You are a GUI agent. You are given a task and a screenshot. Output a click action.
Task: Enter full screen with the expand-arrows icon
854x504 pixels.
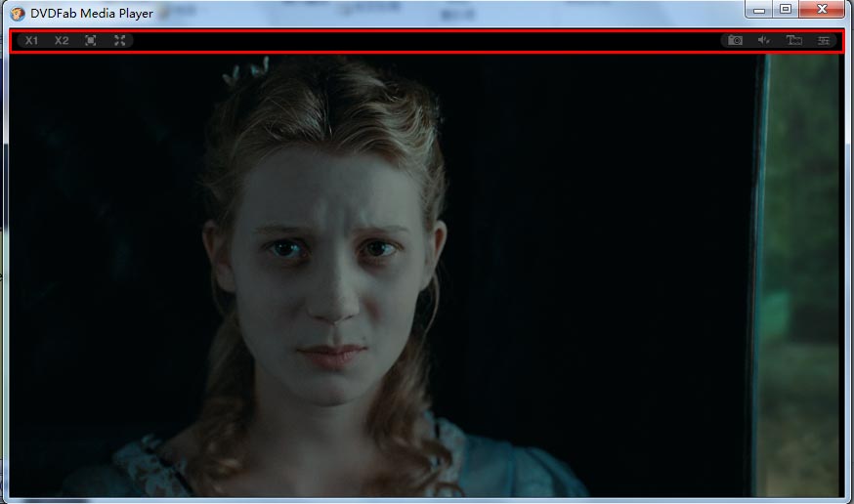click(120, 41)
